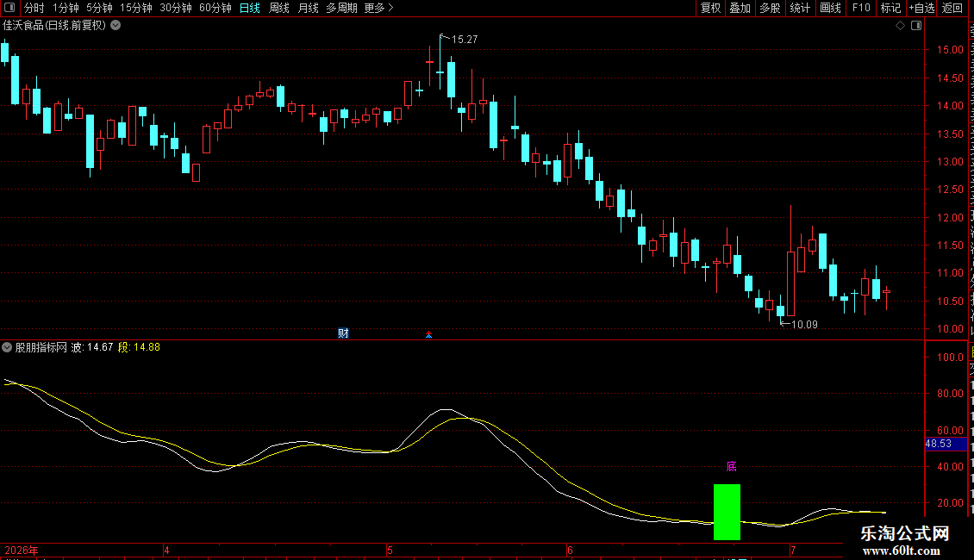The height and width of the screenshot is (560, 974).
Task: Click the 多股 multi-stock button
Action: point(770,8)
